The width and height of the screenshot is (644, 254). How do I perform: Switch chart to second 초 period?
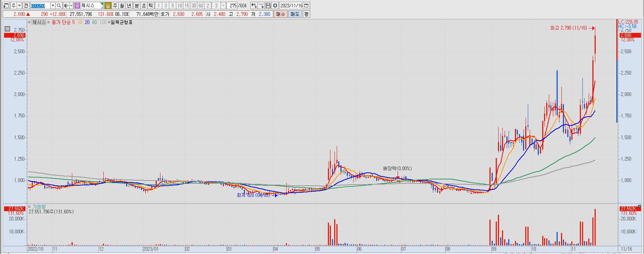(144, 6)
